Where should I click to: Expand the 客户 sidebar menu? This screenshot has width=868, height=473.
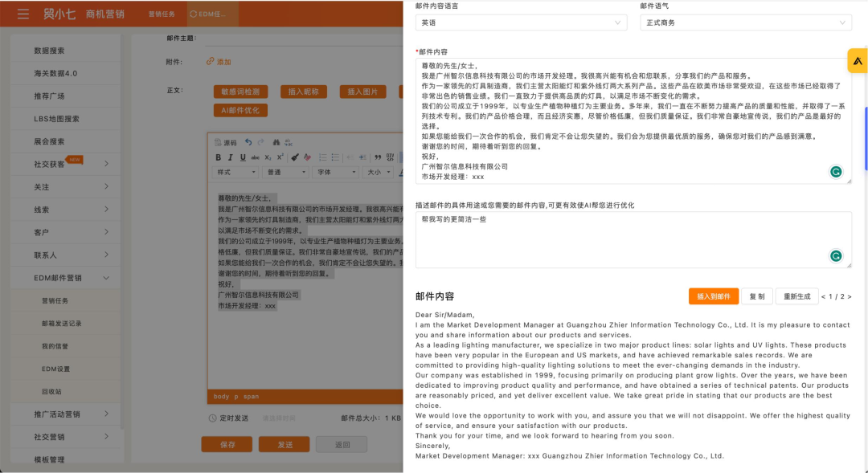pos(65,232)
